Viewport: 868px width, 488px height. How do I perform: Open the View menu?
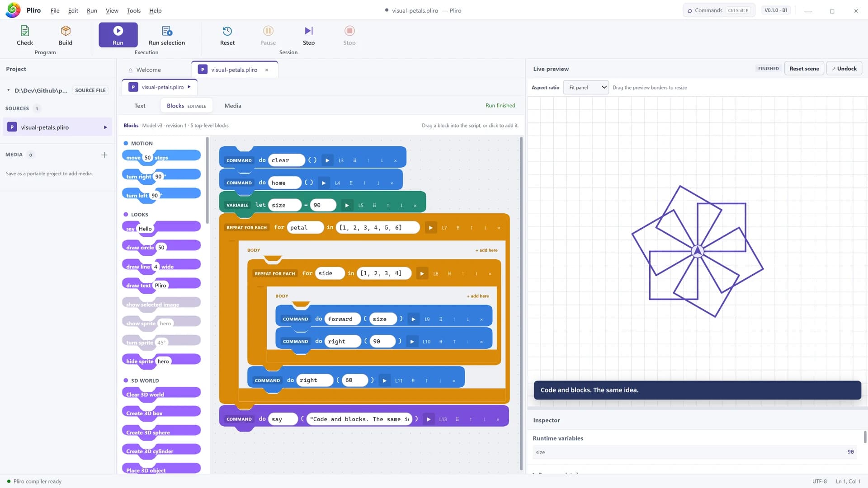[x=112, y=10]
